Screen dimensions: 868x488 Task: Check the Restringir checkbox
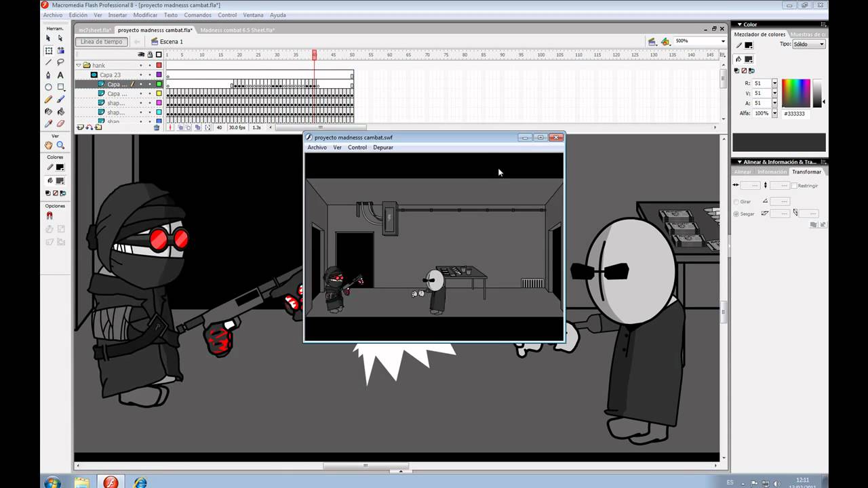[794, 186]
